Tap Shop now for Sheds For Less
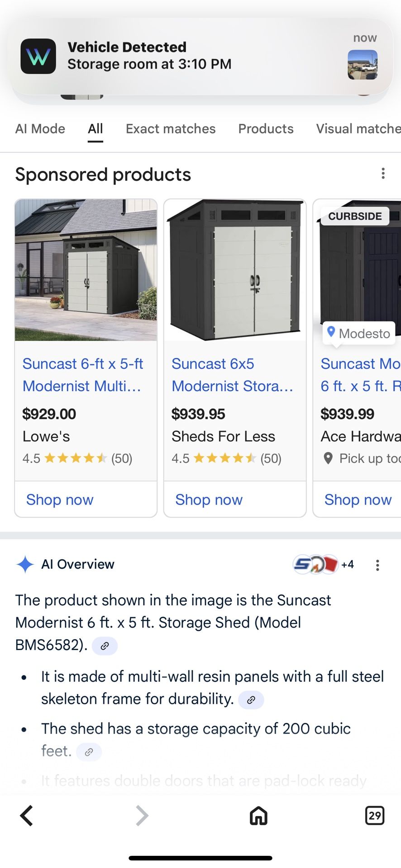This screenshot has height=868, width=401. (x=209, y=500)
